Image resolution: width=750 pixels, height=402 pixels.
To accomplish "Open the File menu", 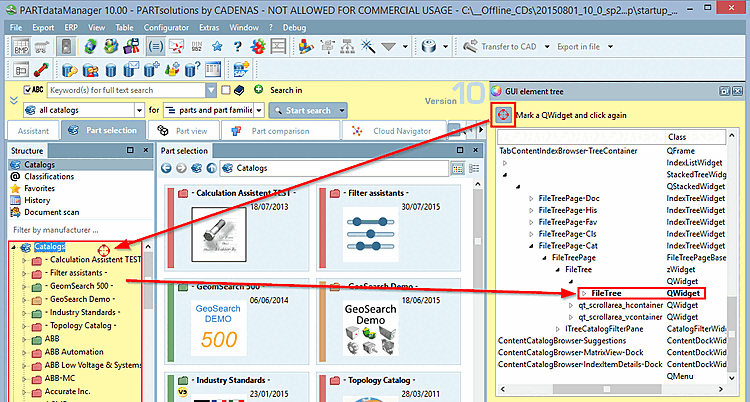I will tap(16, 28).
